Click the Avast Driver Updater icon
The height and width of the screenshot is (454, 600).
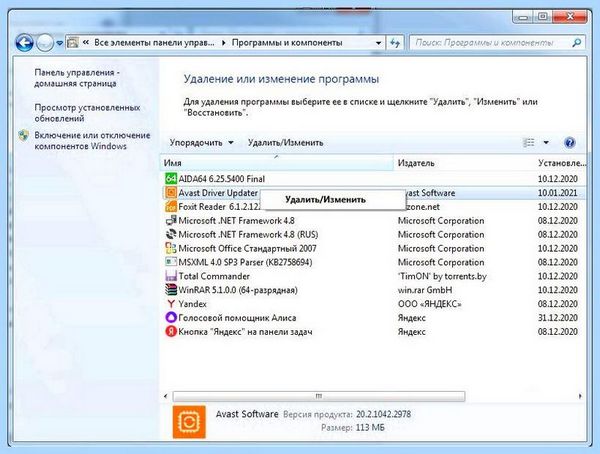[x=171, y=192]
